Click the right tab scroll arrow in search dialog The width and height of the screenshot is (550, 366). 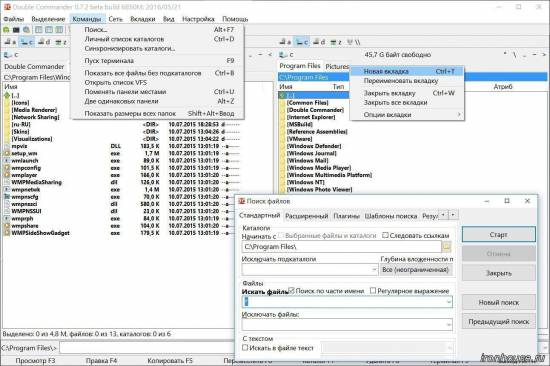click(x=453, y=214)
